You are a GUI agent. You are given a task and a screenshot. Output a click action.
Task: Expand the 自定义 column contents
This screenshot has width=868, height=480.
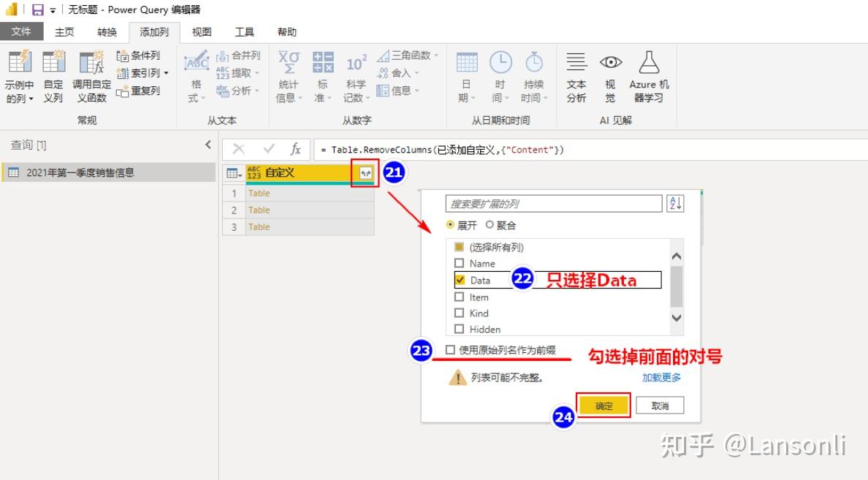[366, 174]
